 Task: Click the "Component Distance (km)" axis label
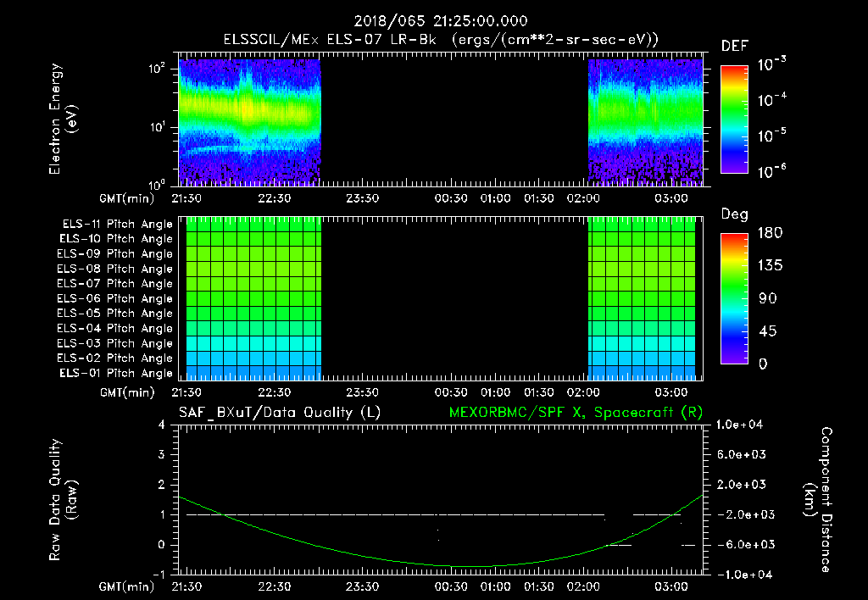(x=818, y=499)
